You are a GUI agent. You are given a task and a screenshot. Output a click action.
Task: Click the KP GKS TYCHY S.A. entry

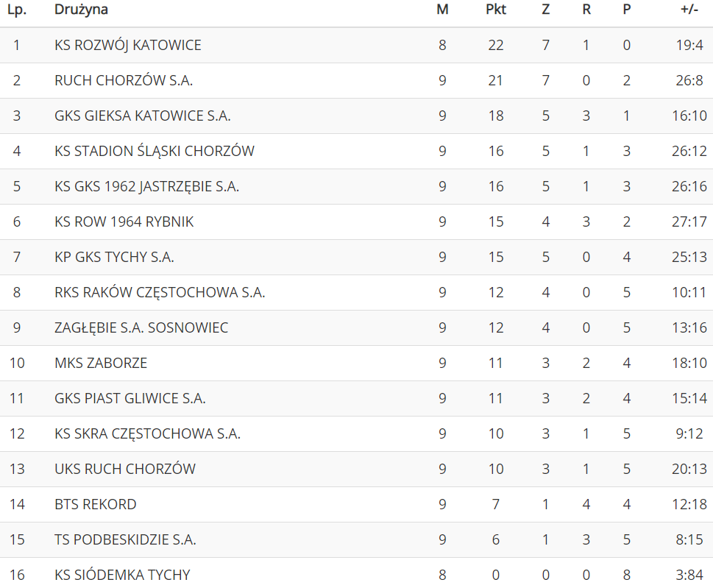[114, 257]
